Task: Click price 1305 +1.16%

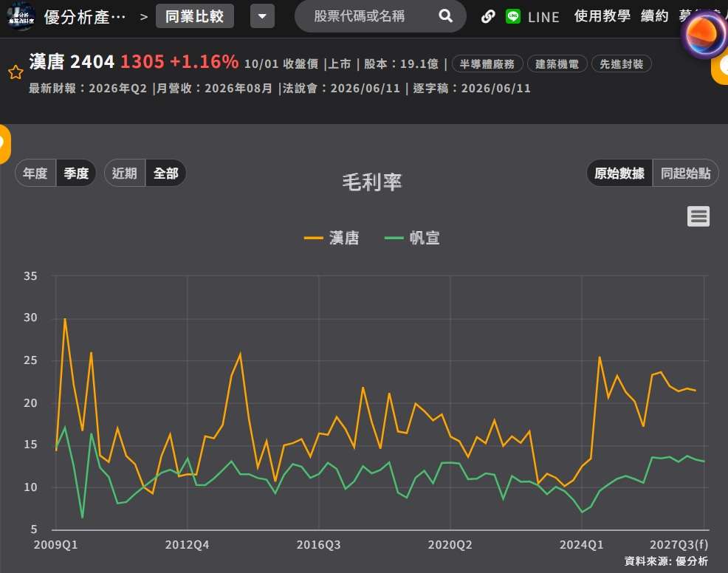Action: 179,62
